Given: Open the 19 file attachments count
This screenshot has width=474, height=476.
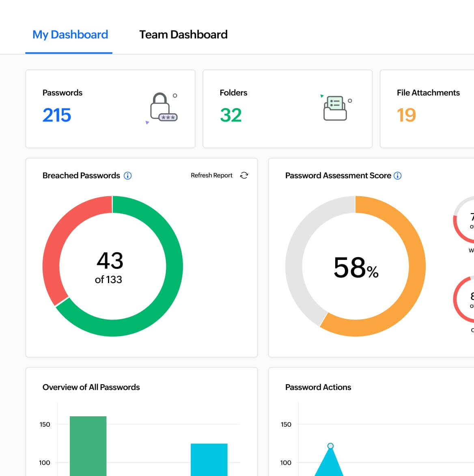Looking at the screenshot, I should tap(406, 115).
